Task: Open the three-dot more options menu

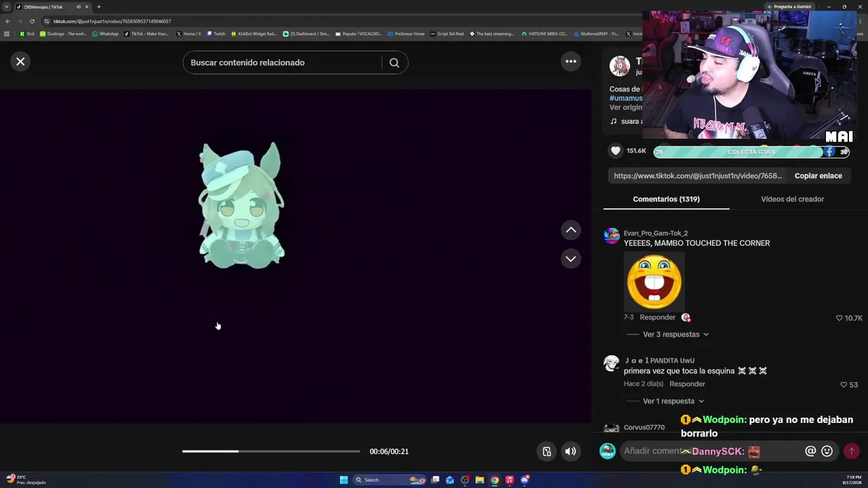Action: [571, 62]
